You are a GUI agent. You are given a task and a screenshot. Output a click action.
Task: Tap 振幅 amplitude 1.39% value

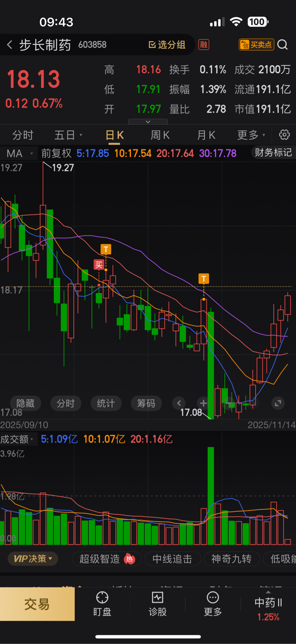(213, 90)
